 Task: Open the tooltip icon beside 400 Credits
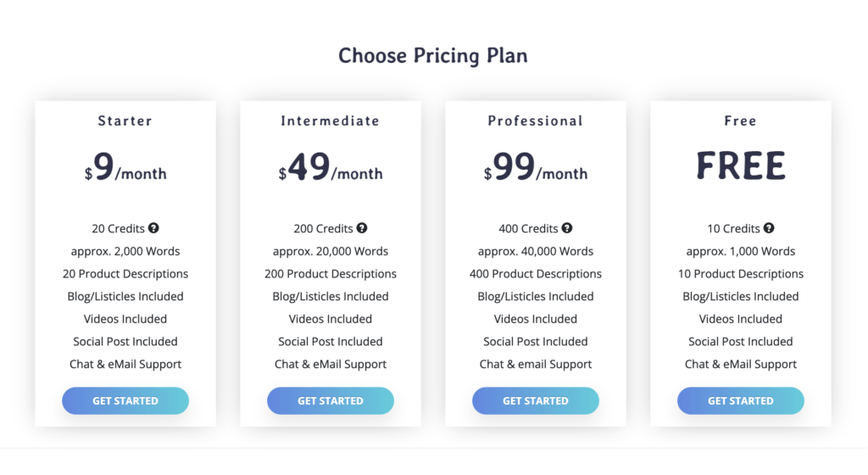click(x=567, y=228)
